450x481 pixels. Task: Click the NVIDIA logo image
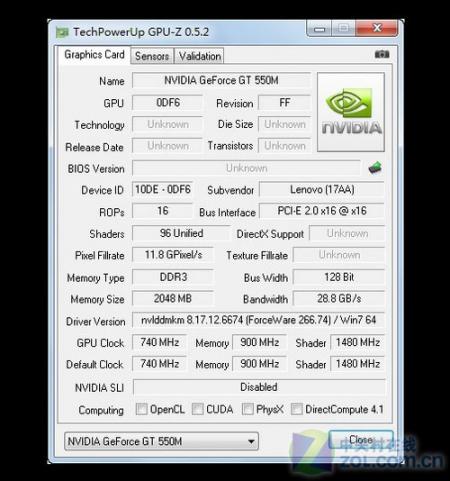(351, 112)
